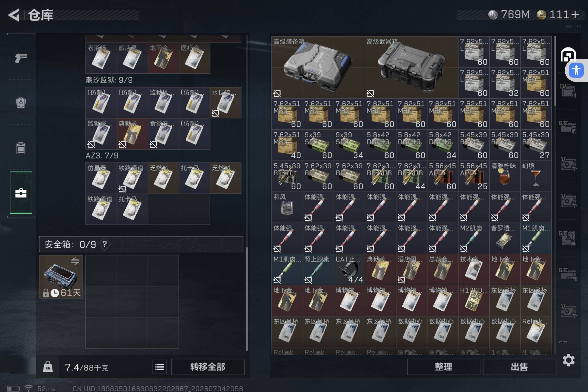Open the settings gear icon
The image size is (588, 392).
[568, 360]
